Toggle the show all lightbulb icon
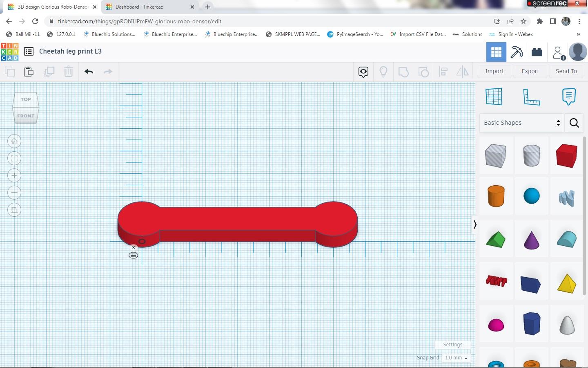Screen dimensions: 588x368 coord(383,72)
